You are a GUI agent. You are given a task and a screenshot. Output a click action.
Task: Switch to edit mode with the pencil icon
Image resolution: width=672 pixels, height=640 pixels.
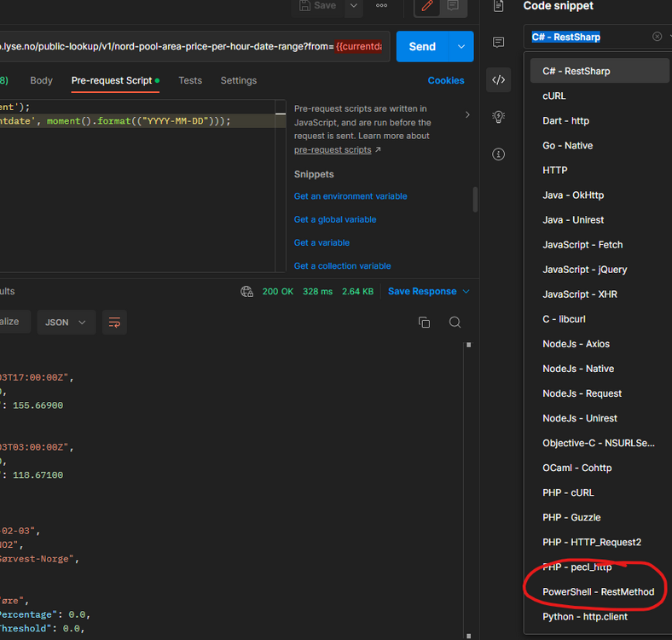point(427,6)
